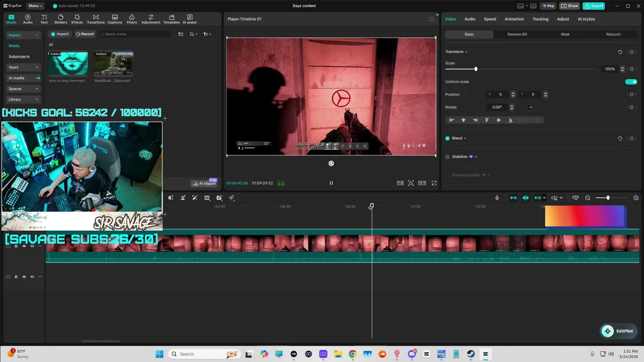Screen dimensions: 644x362
Task: Open the AI stylize tab
Action: pyautogui.click(x=586, y=19)
